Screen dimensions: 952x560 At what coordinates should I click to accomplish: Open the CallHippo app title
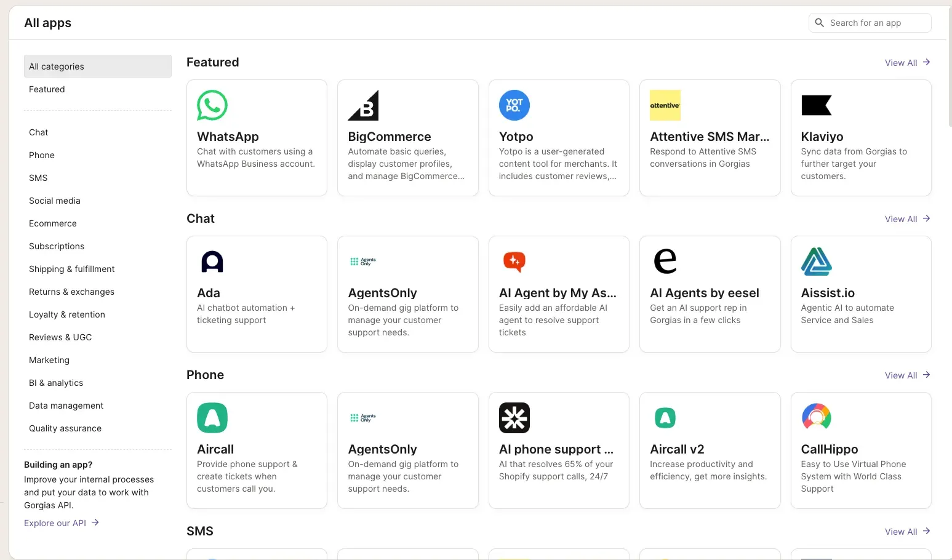(x=830, y=449)
